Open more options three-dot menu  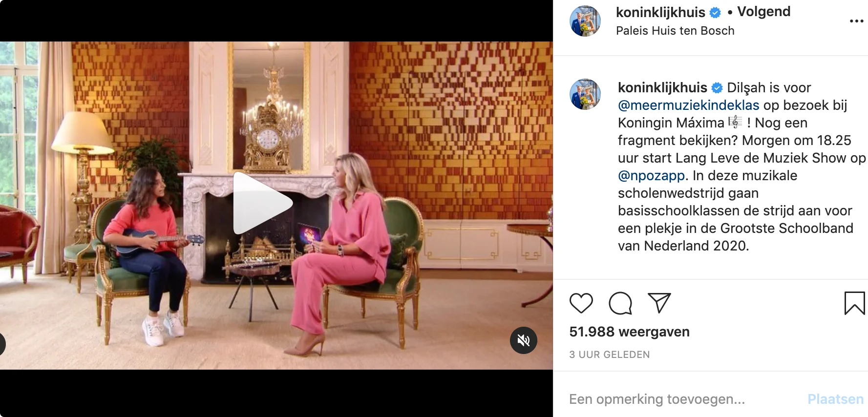[856, 21]
